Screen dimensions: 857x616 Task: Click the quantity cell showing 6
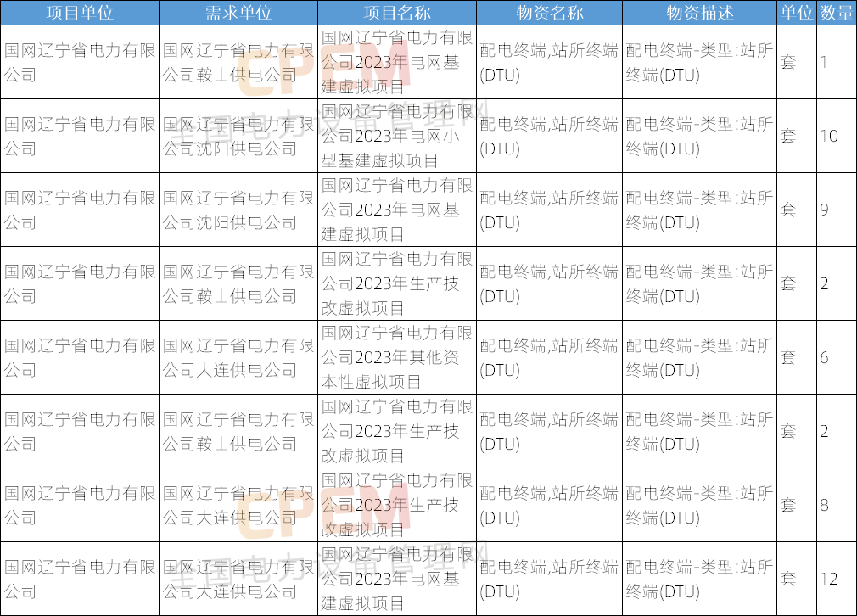[x=836, y=357]
